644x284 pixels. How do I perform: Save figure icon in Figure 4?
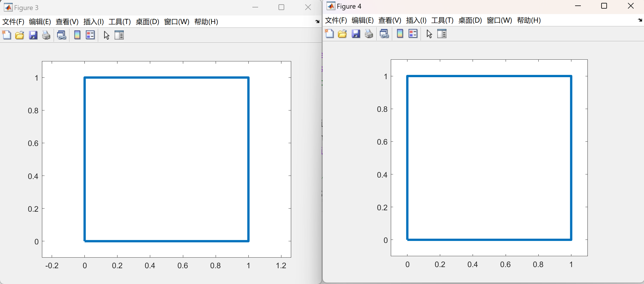pos(356,34)
